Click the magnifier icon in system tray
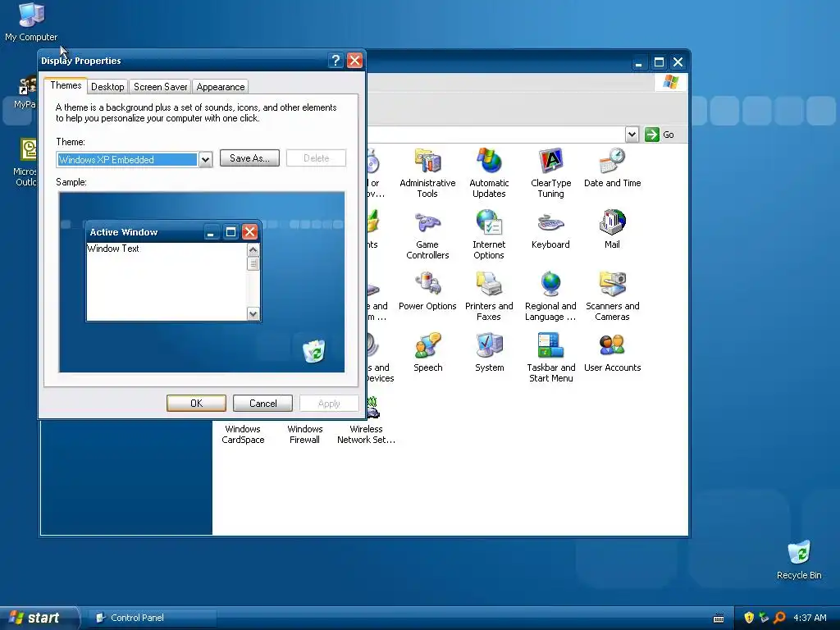 click(779, 618)
